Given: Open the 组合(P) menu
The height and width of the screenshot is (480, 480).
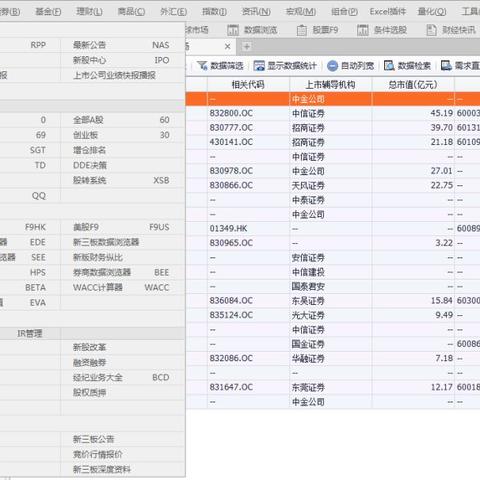Looking at the screenshot, I should tap(344, 12).
